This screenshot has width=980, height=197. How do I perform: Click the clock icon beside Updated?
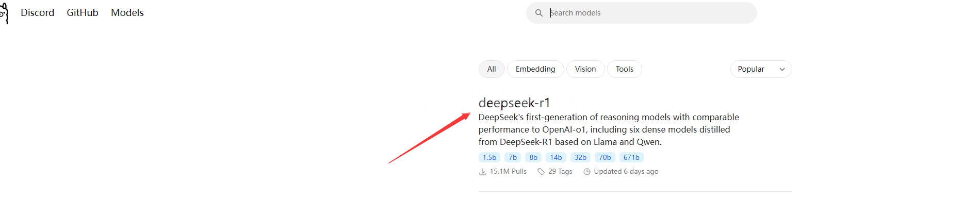(587, 172)
